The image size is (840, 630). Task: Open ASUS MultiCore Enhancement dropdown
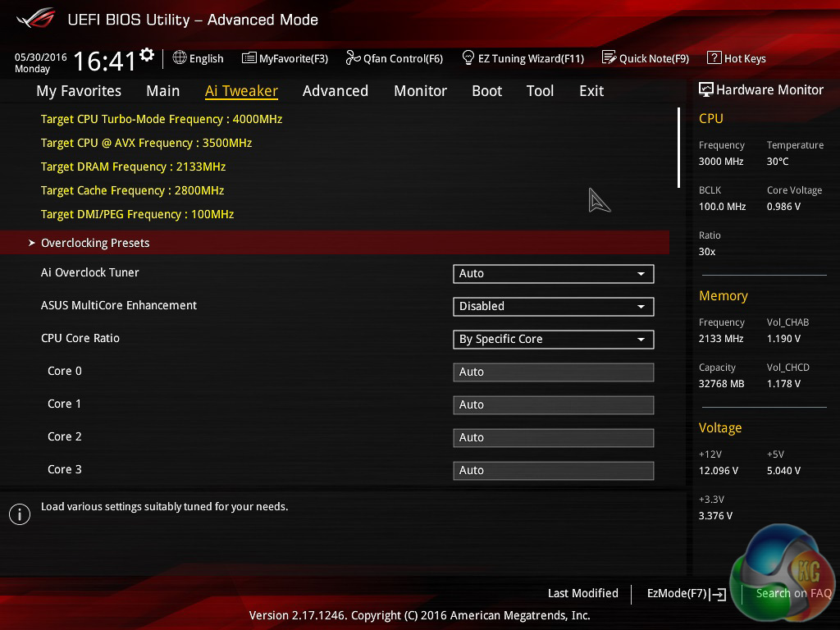coord(554,307)
